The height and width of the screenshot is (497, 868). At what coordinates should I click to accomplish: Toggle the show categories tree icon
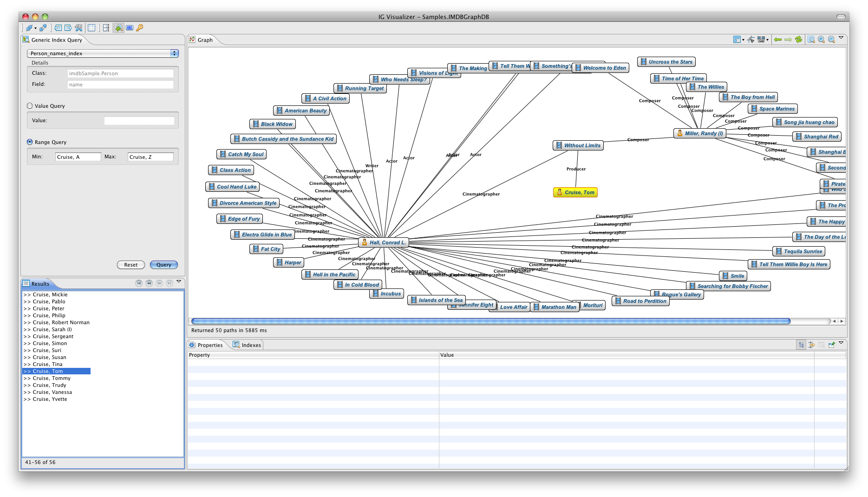click(x=801, y=345)
